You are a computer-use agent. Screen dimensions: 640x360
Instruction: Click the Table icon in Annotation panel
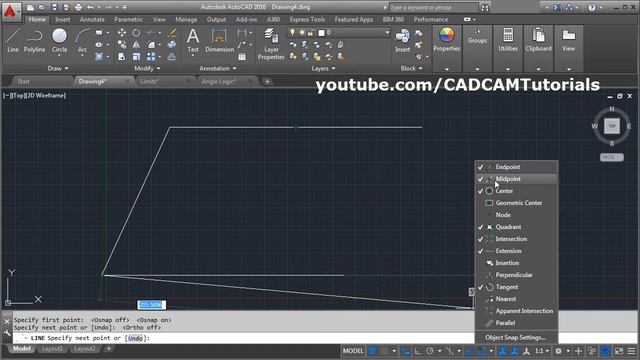point(242,57)
